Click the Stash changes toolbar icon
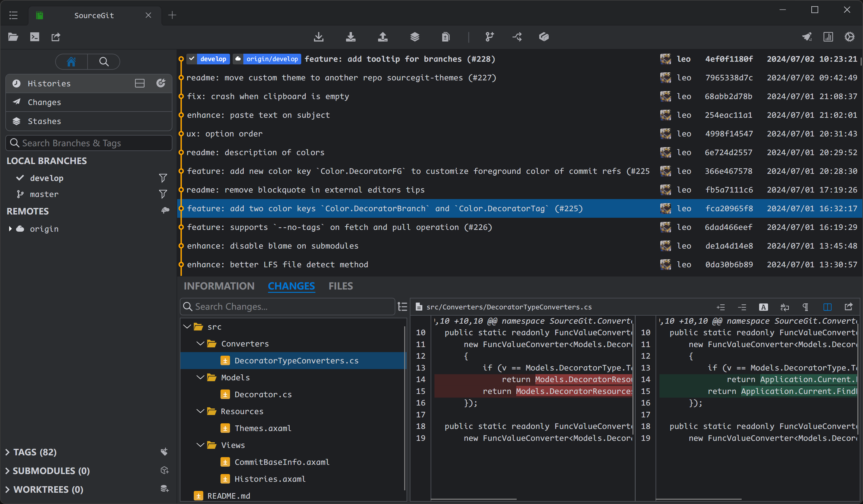The height and width of the screenshot is (504, 863). [x=415, y=37]
